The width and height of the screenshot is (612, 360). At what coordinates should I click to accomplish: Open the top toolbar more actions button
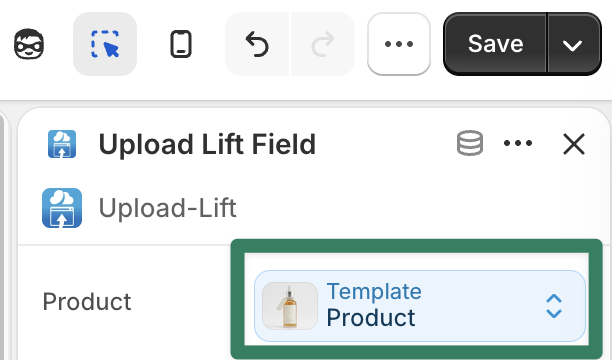pyautogui.click(x=399, y=44)
